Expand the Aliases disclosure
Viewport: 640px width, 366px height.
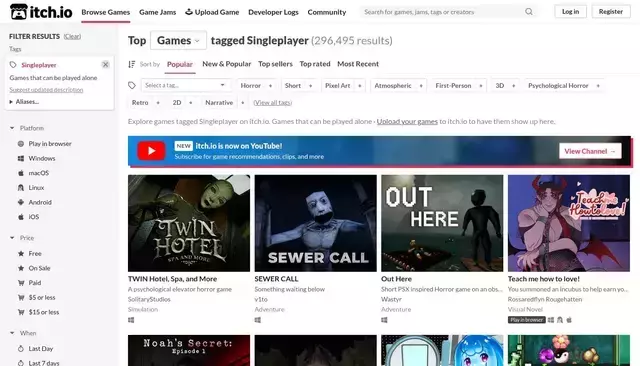24,102
